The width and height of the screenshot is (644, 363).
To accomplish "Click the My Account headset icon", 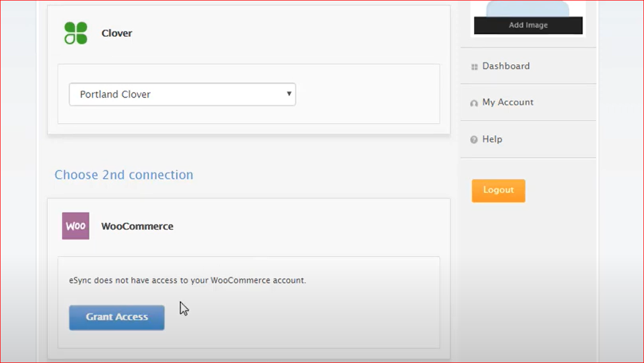I will tap(474, 103).
